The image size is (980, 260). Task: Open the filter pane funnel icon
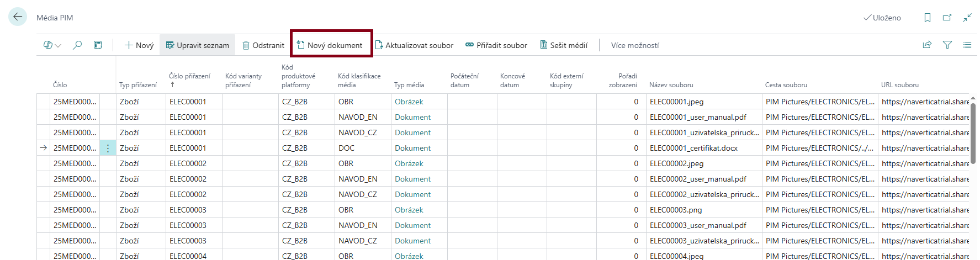pyautogui.click(x=947, y=45)
